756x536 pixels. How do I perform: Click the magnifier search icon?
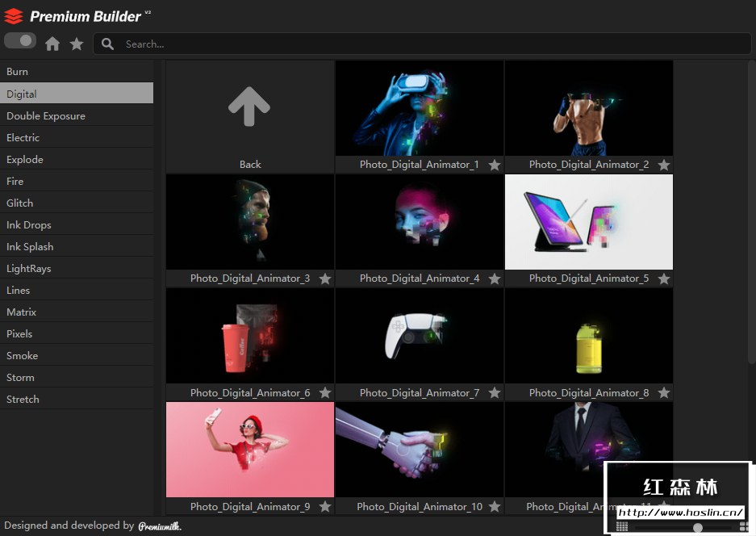click(x=107, y=44)
